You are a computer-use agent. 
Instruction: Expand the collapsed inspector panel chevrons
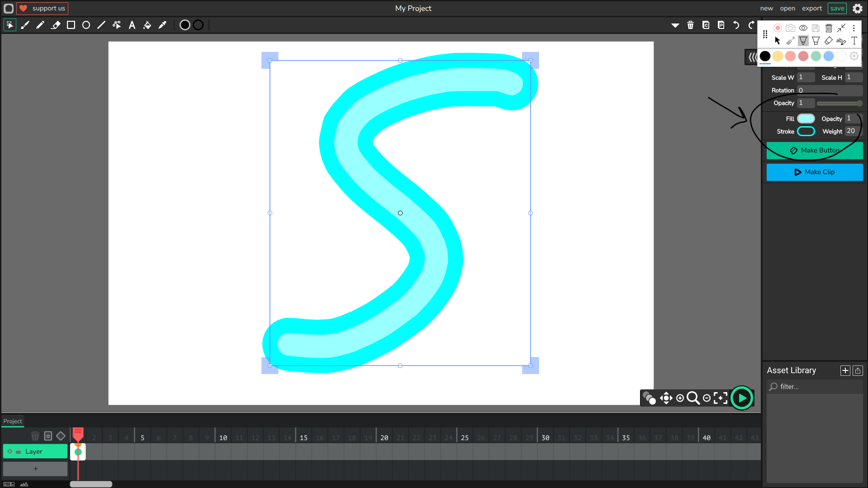[751, 57]
